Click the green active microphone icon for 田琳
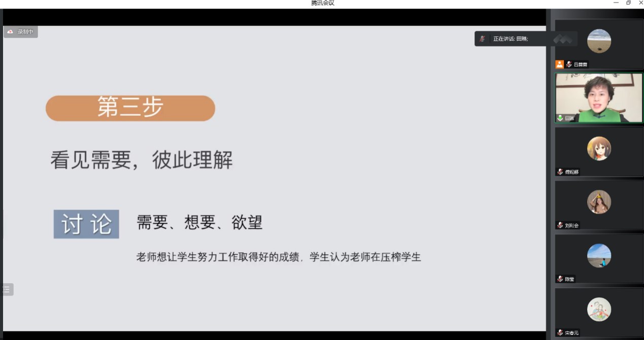 pyautogui.click(x=560, y=118)
